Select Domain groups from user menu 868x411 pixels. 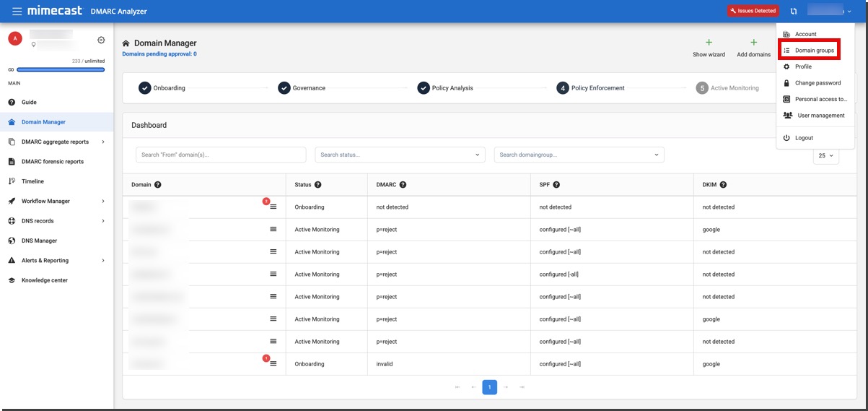tap(815, 51)
